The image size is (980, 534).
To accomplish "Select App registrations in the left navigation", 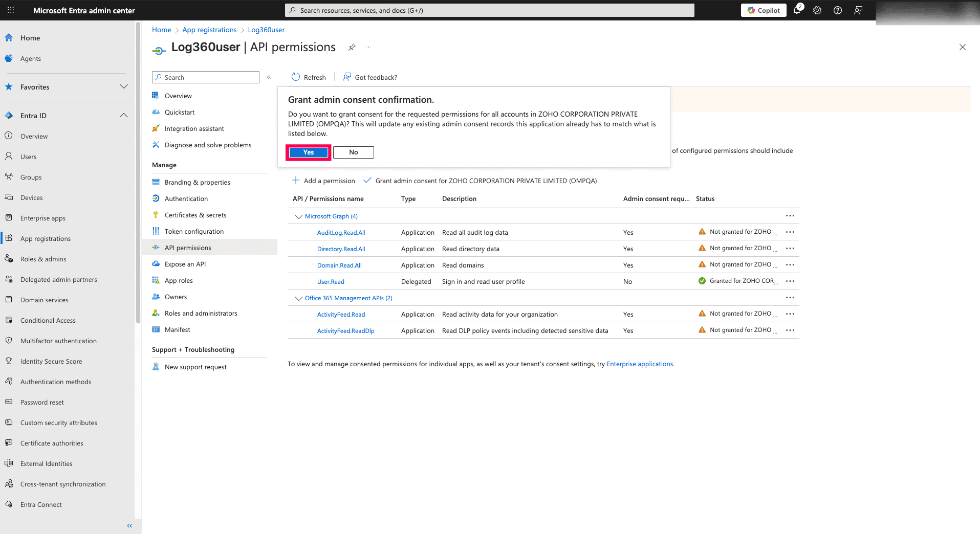I will 46,238.
